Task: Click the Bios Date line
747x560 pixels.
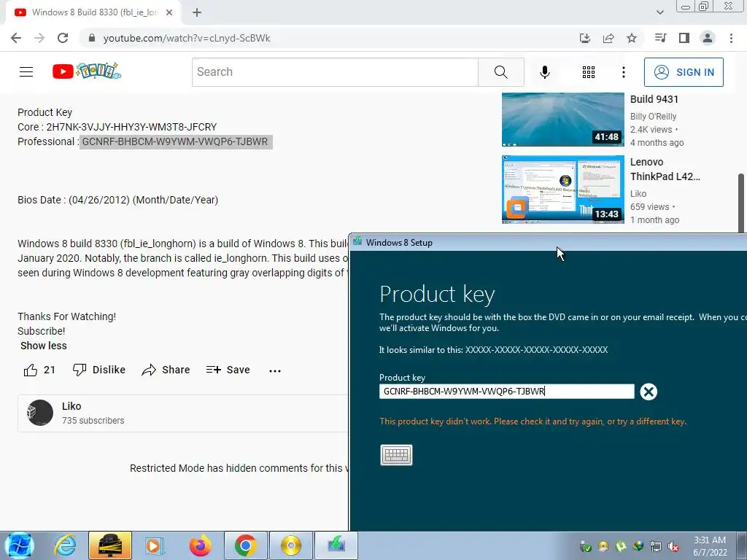Action: (117, 200)
